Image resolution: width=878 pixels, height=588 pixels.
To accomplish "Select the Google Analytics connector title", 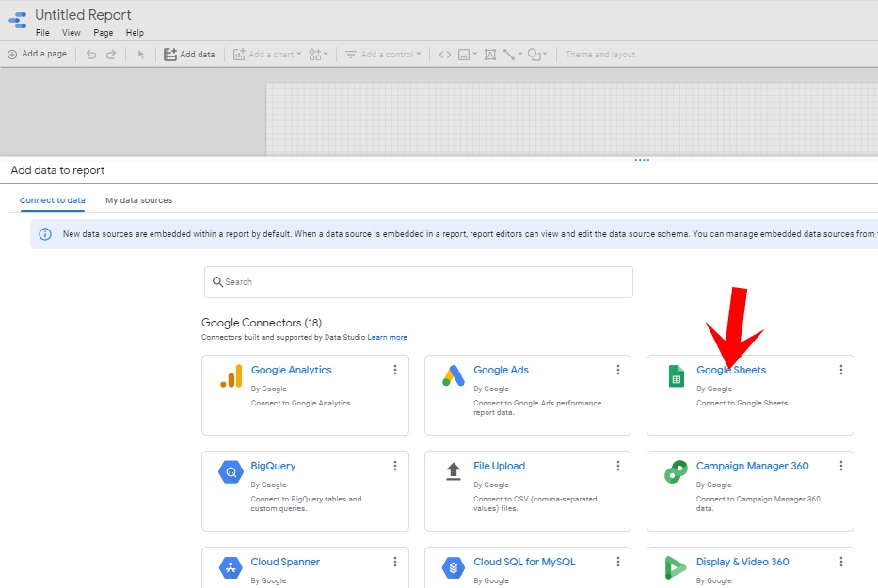I will click(291, 370).
